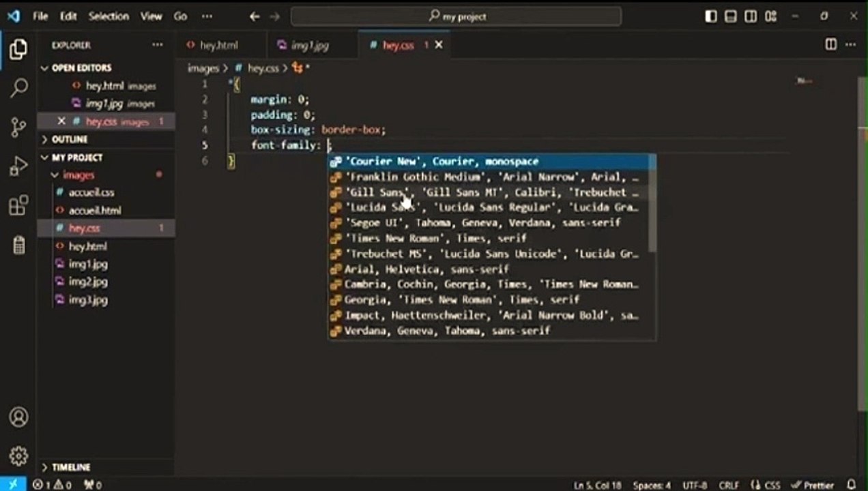Choose Arial, Helvetica, sans-serif suggestion
This screenshot has width=868, height=491.
click(487, 269)
